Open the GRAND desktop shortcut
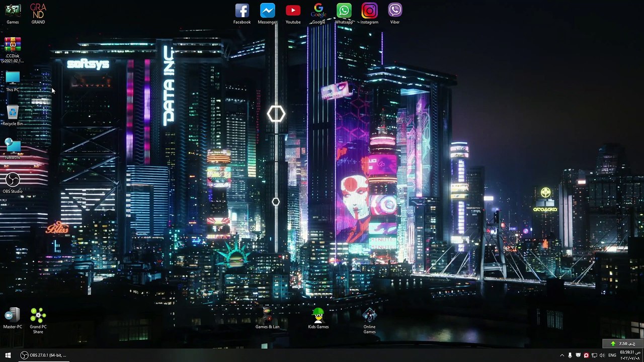The height and width of the screenshot is (362, 644). (38, 14)
